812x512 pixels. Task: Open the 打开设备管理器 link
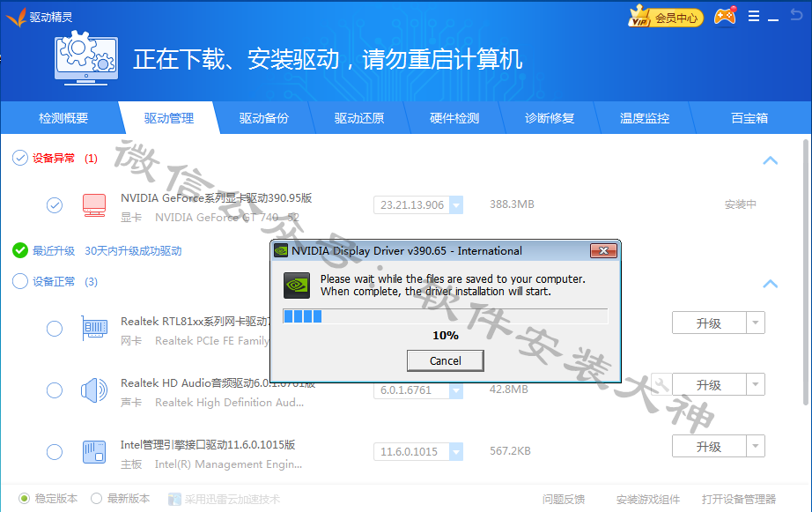(x=739, y=499)
